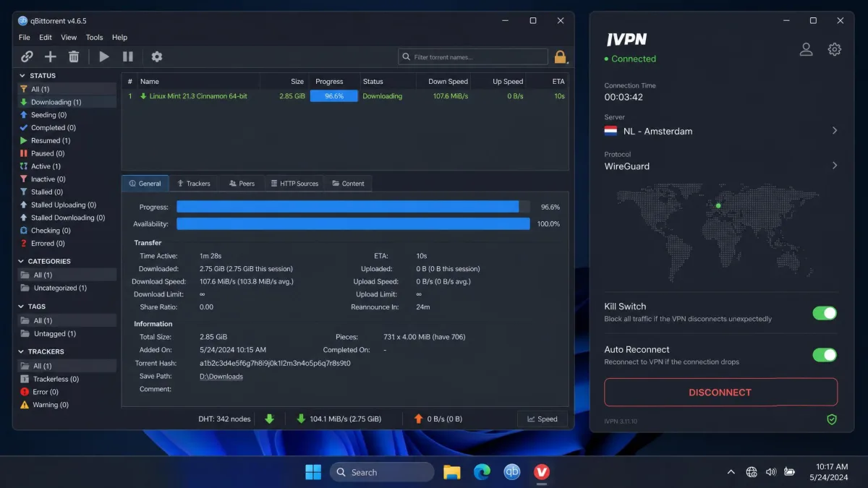This screenshot has height=488, width=868.
Task: Open the Windows Start button
Action: [x=313, y=472]
